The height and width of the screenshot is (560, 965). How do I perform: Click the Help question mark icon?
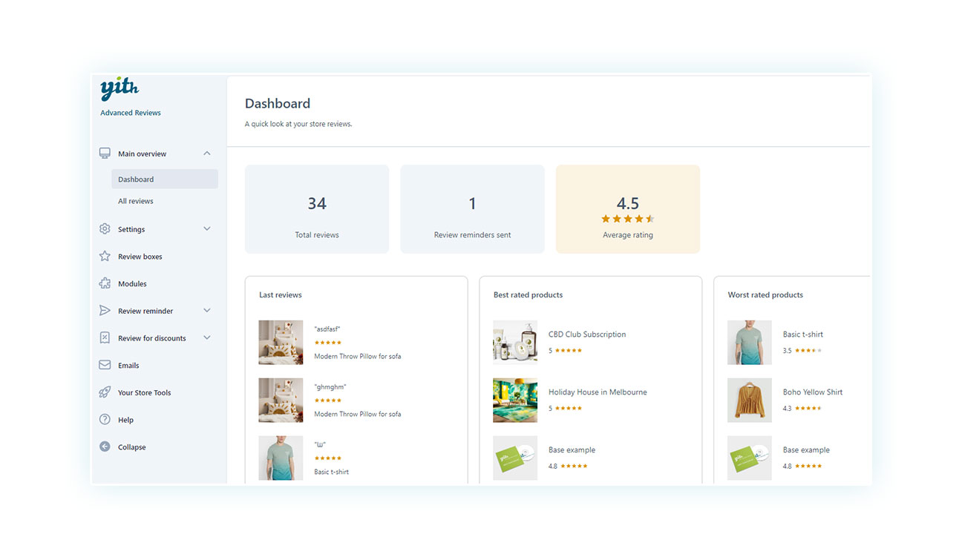tap(105, 420)
